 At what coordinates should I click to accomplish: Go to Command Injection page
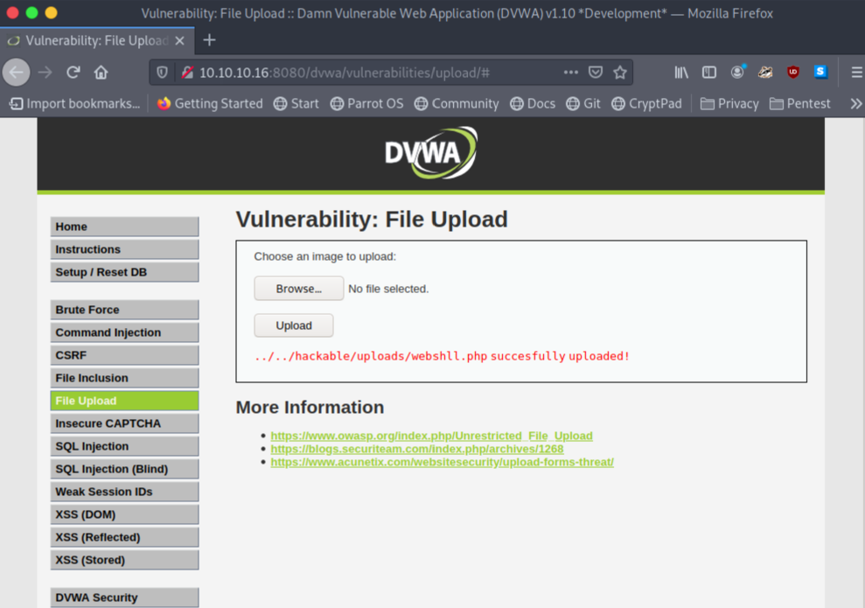pos(125,333)
